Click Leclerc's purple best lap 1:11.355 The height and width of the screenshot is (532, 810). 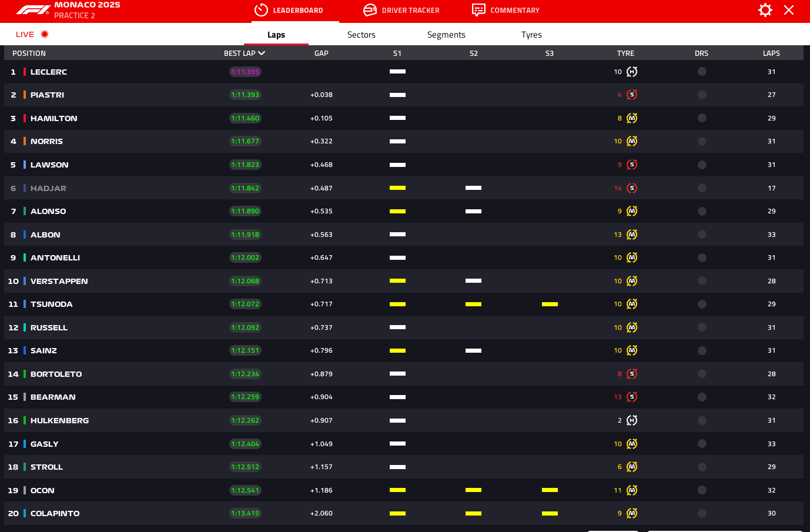pyautogui.click(x=245, y=72)
